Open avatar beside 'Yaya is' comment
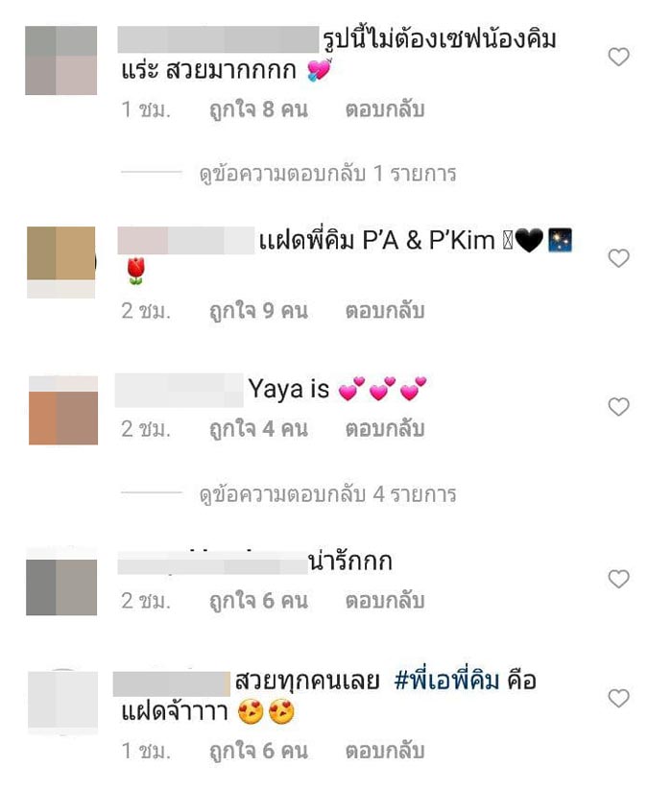The height and width of the screenshot is (790, 672). click(x=63, y=410)
